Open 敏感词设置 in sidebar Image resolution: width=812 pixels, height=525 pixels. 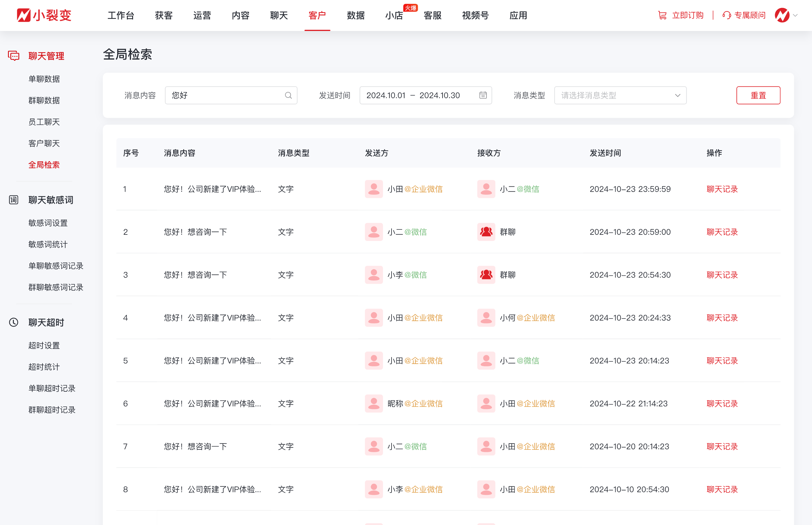(48, 223)
